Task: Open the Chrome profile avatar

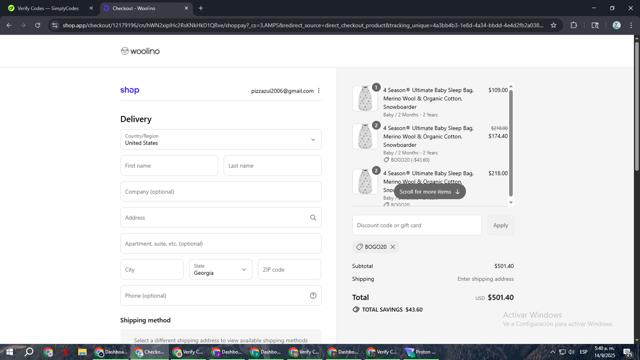Action: (x=616, y=25)
